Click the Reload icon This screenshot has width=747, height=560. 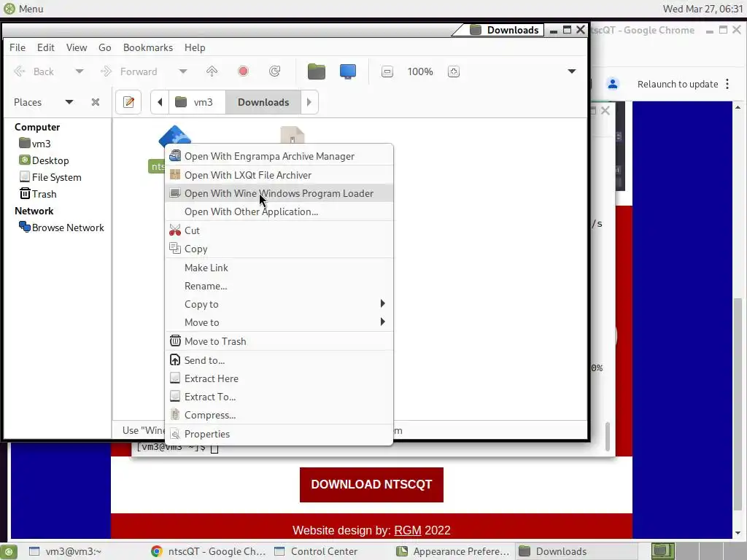click(275, 71)
